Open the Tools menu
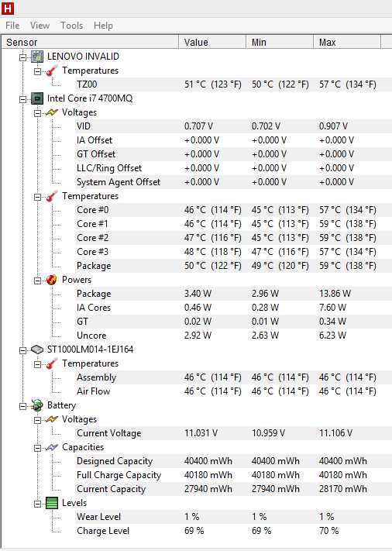This screenshot has width=392, height=551. (71, 26)
